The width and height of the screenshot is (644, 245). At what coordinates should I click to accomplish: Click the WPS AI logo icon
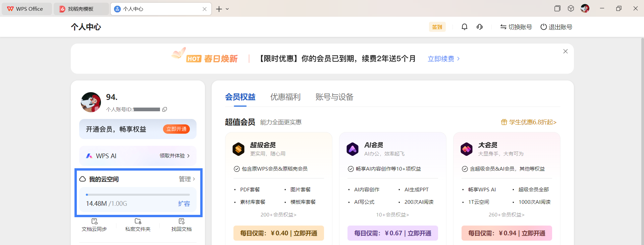click(x=89, y=156)
